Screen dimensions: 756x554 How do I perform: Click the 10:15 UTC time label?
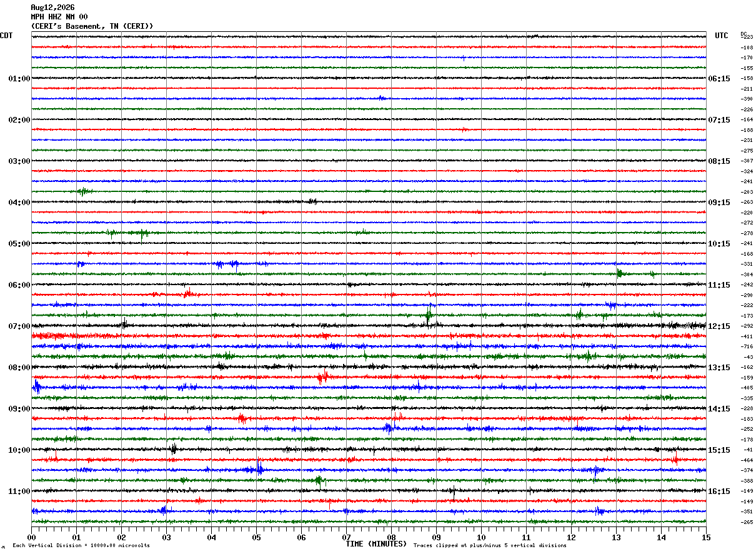pyautogui.click(x=719, y=244)
